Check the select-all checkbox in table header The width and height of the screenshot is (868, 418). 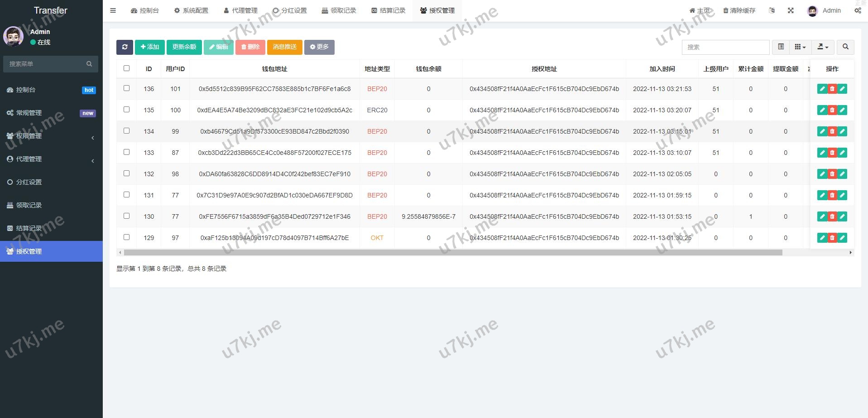pos(126,68)
